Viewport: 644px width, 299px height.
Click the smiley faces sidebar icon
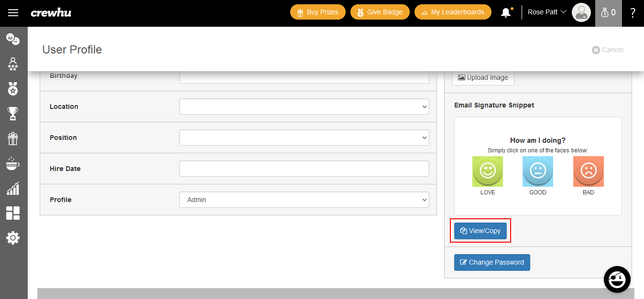point(13,39)
